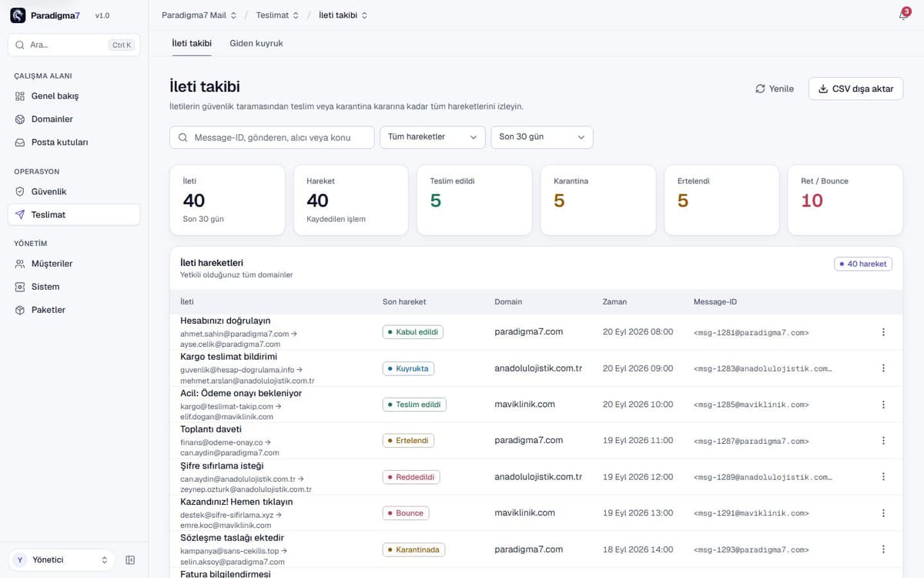Screen dimensions: 924x578
Task: Click the Message-ID column header
Action: click(x=715, y=302)
